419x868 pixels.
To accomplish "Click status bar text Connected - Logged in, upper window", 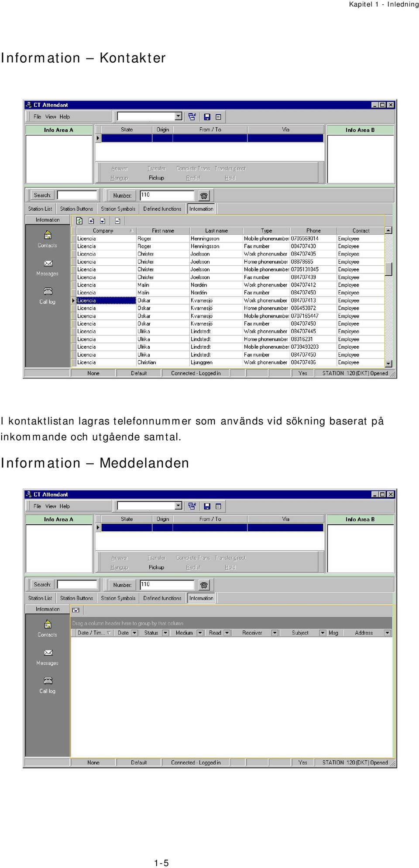I will [196, 373].
